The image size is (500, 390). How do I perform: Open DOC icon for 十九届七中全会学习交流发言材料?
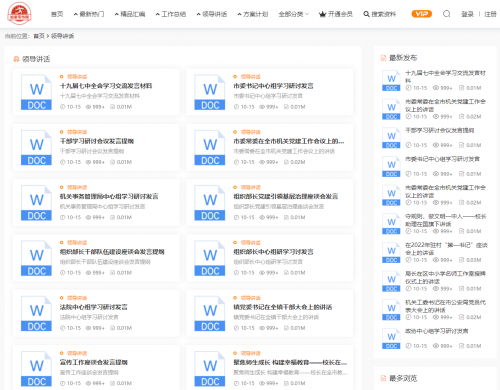tap(36, 92)
